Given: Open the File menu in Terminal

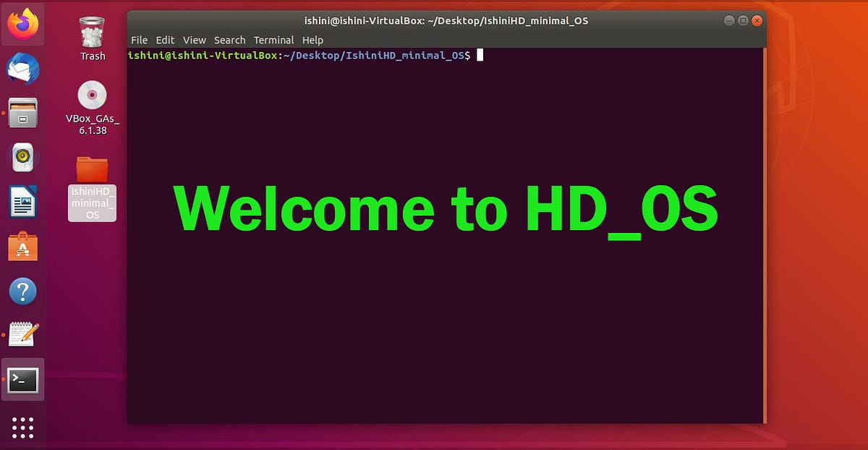Looking at the screenshot, I should tap(139, 40).
